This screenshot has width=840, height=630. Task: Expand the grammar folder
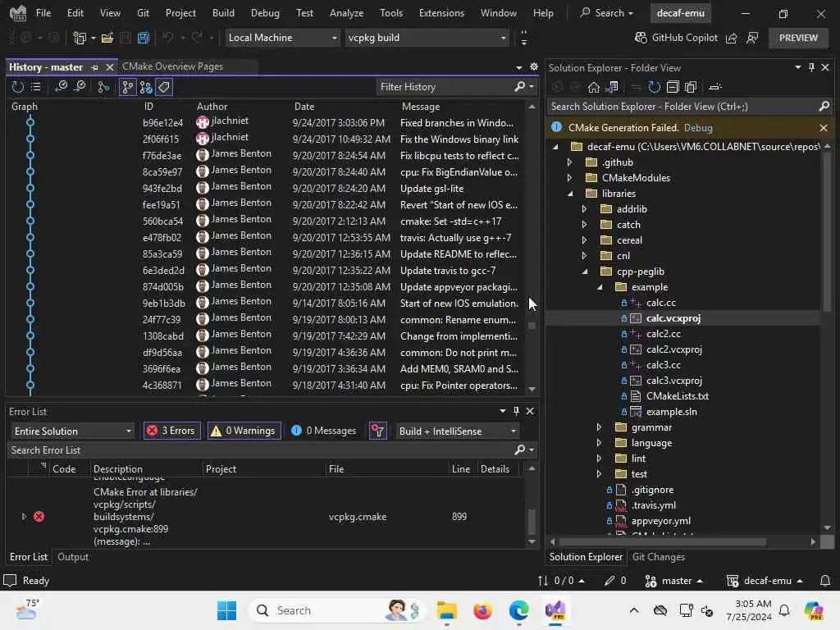click(599, 427)
